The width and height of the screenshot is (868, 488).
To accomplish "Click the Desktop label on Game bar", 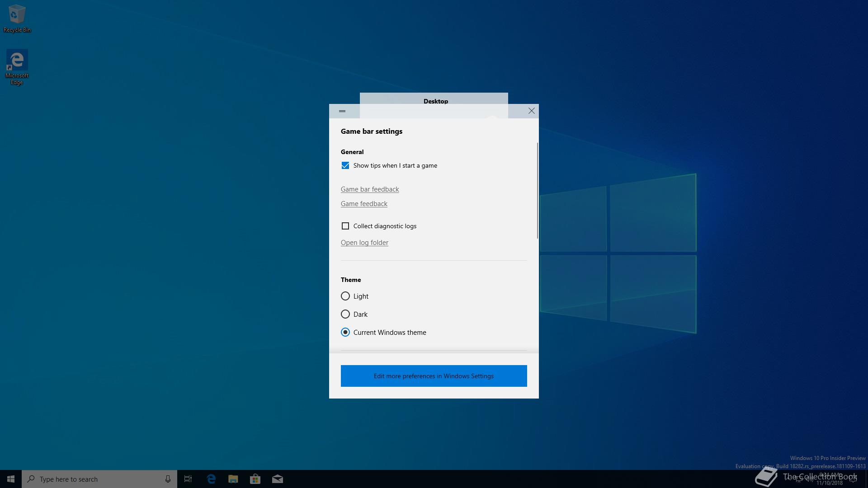I will coord(436,101).
